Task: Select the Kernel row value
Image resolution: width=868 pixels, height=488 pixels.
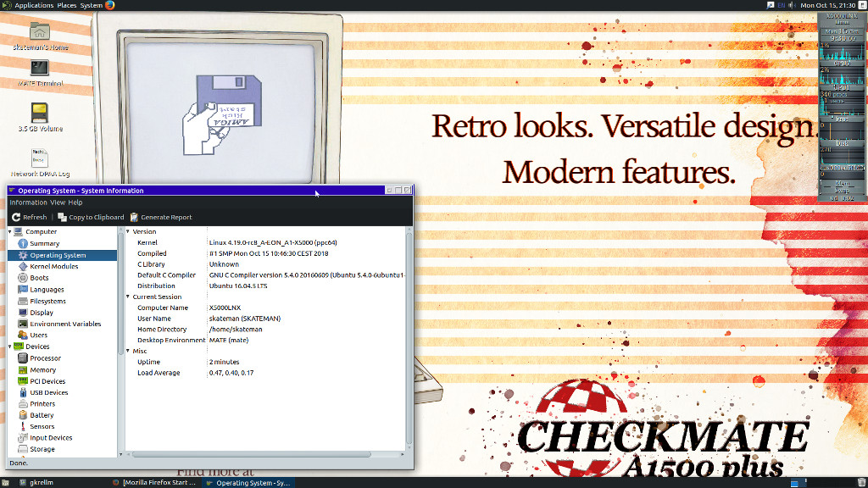Action: (273, 242)
